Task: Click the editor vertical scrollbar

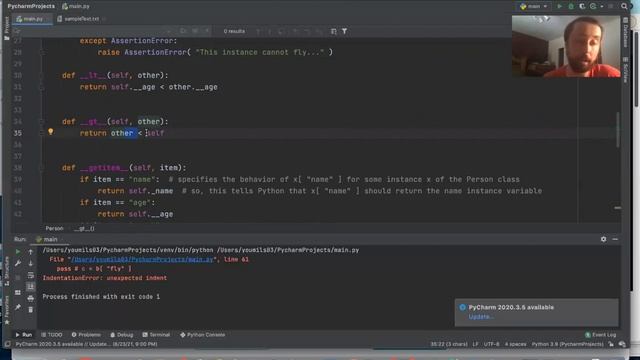Action: tap(618, 130)
